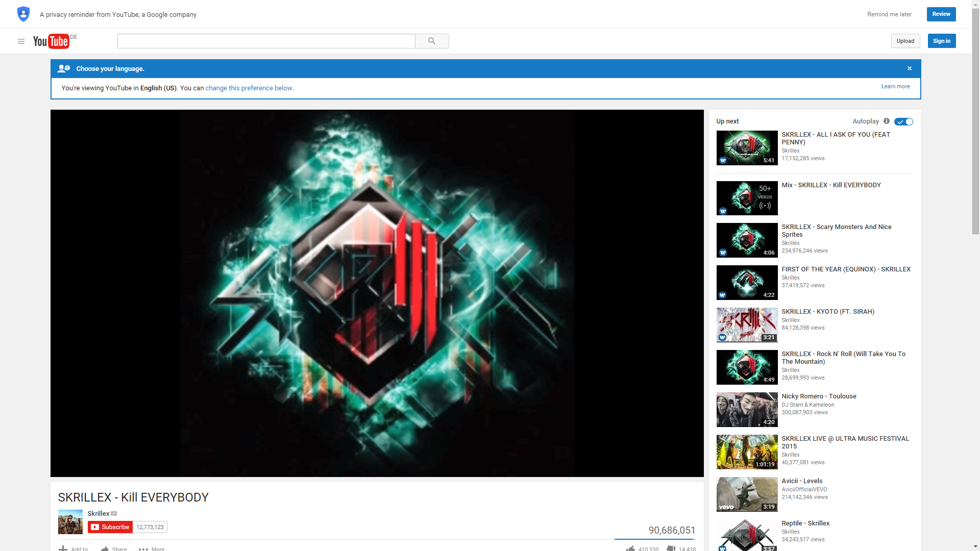Open the Scary Monsters And Nice Sprites thumbnail
Viewport: 980px width, 551px height.
coord(747,240)
